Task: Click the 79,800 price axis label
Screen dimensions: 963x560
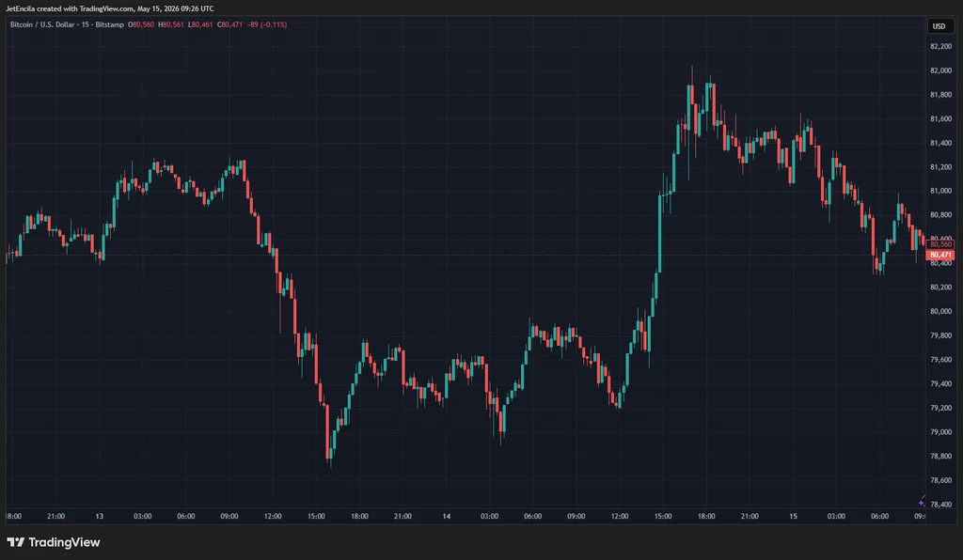Action: pos(940,335)
